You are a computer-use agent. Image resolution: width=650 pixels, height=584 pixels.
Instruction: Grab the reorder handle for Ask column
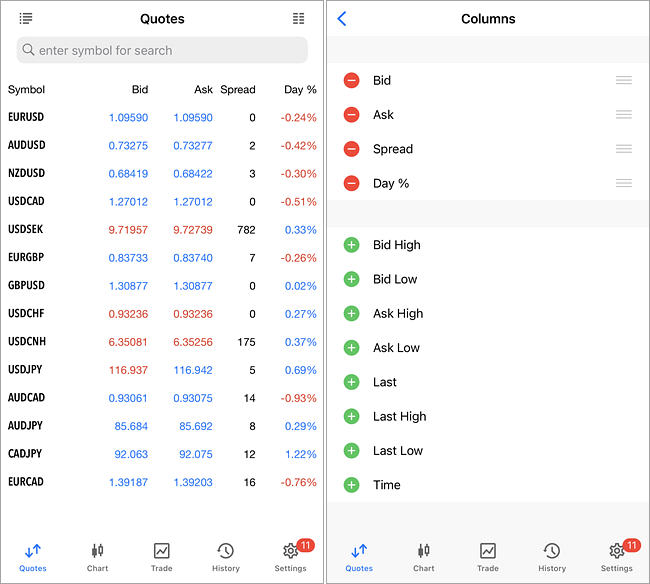pyautogui.click(x=623, y=115)
